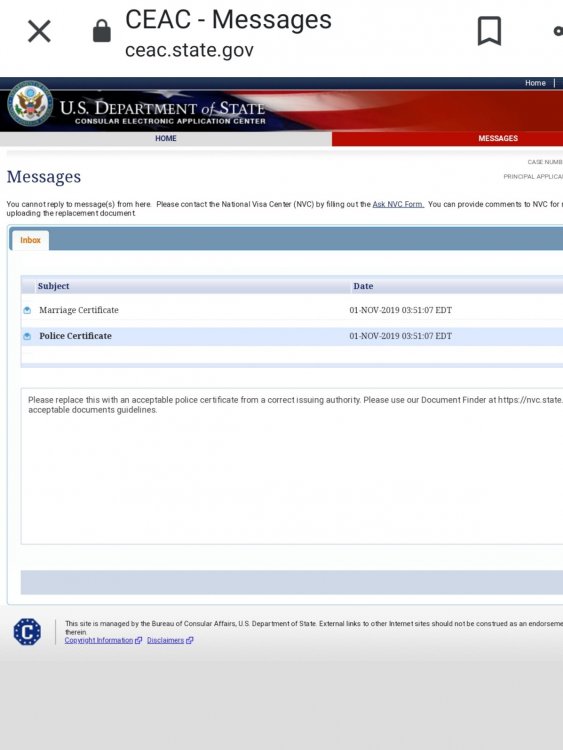This screenshot has height=750, width=563.
Task: Open envelope icon beside Marriage Certificate
Action: point(27,310)
